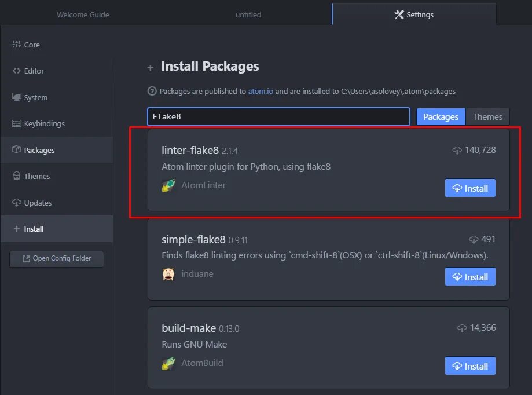Click the Updates cloud download icon
The width and height of the screenshot is (532, 395).
pyautogui.click(x=16, y=203)
